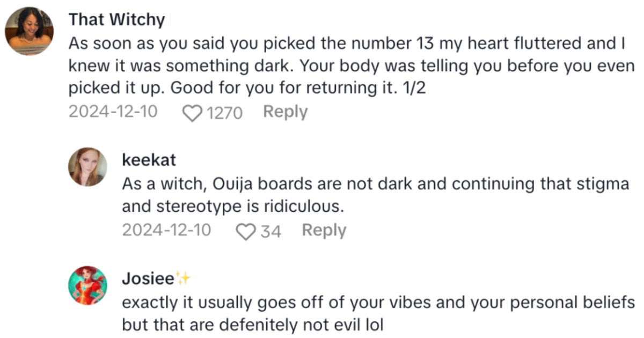Click the 2024-12-10 date under That Witchy's comment
The image size is (644, 338).
[x=113, y=112]
